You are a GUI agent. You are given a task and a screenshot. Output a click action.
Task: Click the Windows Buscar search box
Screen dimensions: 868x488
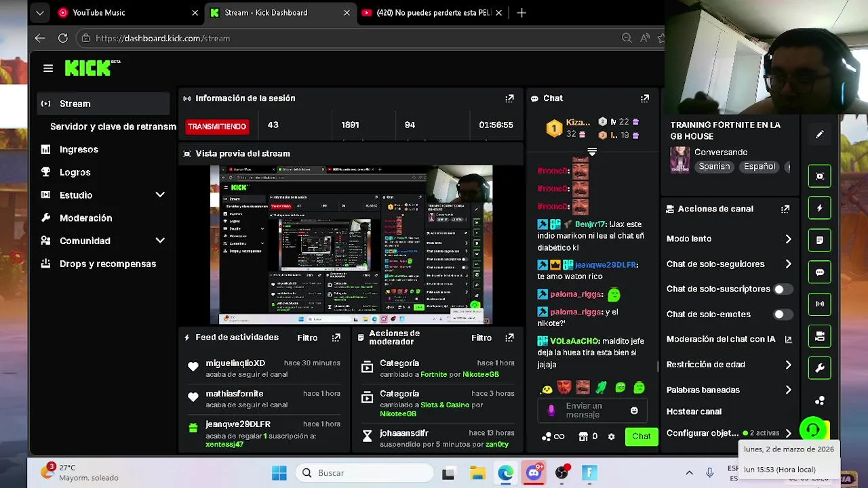364,473
